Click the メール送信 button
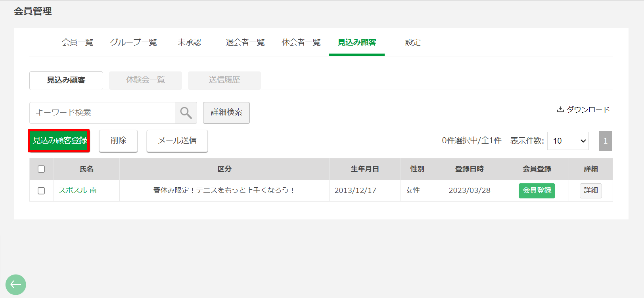This screenshot has height=298, width=644. 177,141
